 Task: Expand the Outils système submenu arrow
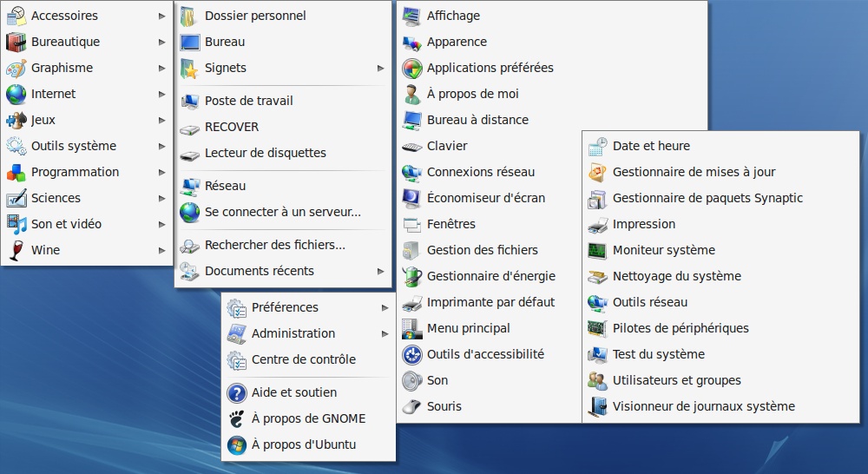click(161, 146)
